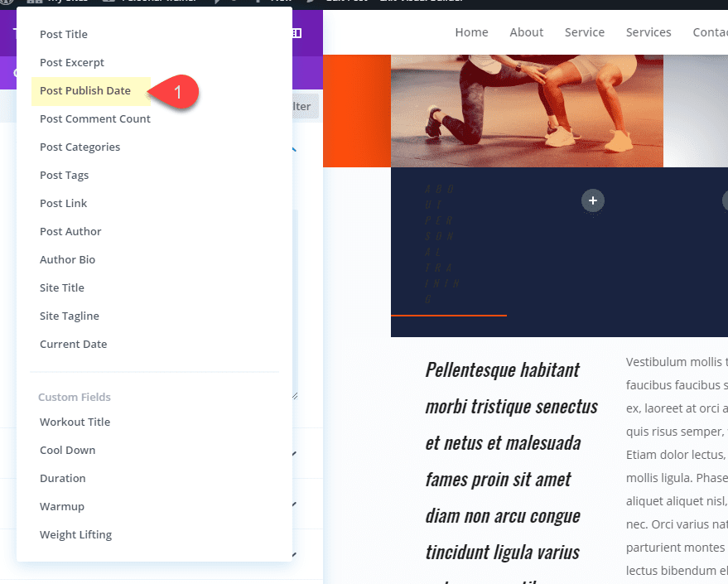Image resolution: width=728 pixels, height=584 pixels.
Task: Choose the Cool Down custom field
Action: pyautogui.click(x=67, y=450)
